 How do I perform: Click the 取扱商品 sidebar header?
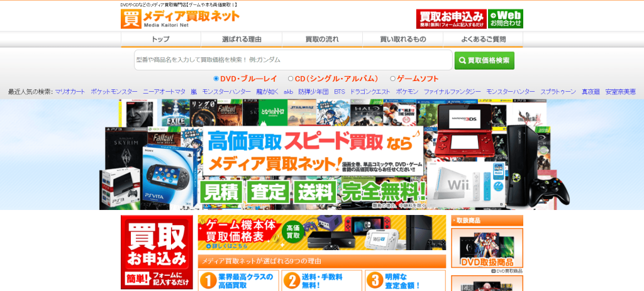[487, 221]
